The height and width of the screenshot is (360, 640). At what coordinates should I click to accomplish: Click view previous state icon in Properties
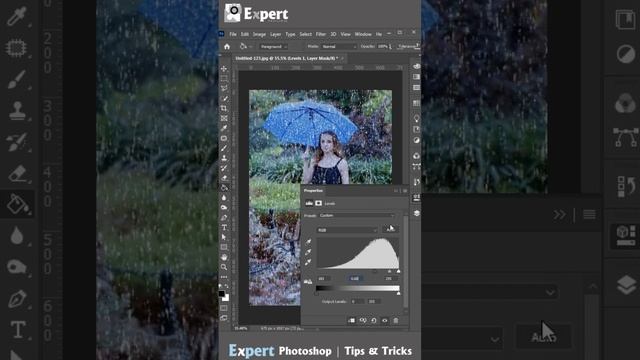point(363,320)
